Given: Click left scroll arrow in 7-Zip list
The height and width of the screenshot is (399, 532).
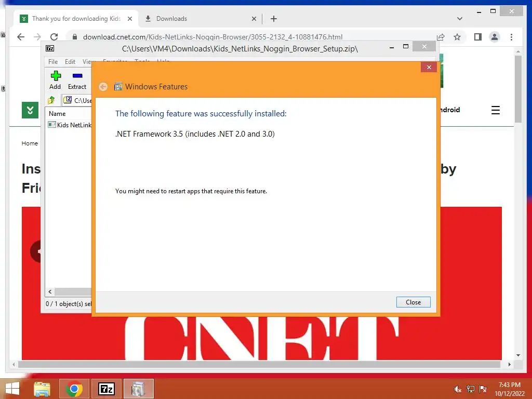Looking at the screenshot, I should pos(50,291).
